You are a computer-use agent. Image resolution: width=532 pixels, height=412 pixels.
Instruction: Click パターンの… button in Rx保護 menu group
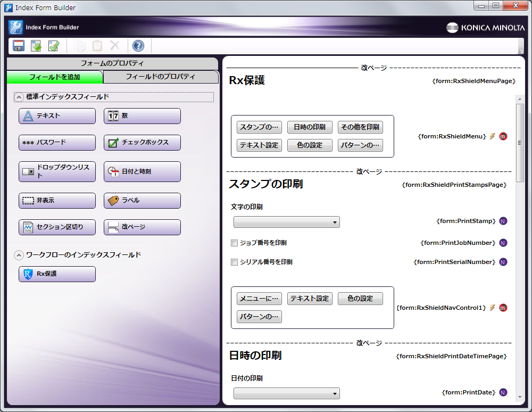pyautogui.click(x=360, y=145)
